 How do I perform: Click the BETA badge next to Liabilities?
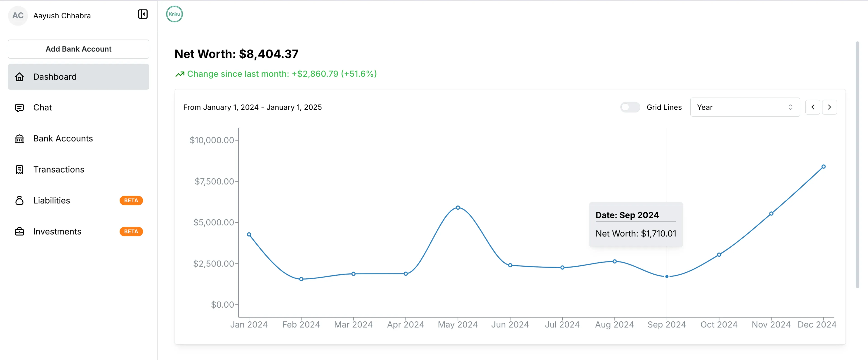pyautogui.click(x=131, y=201)
